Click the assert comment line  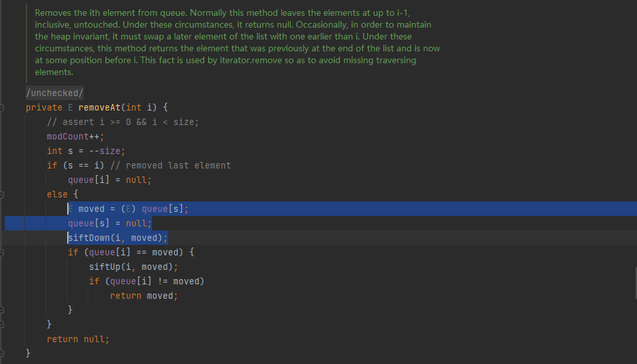coord(123,122)
